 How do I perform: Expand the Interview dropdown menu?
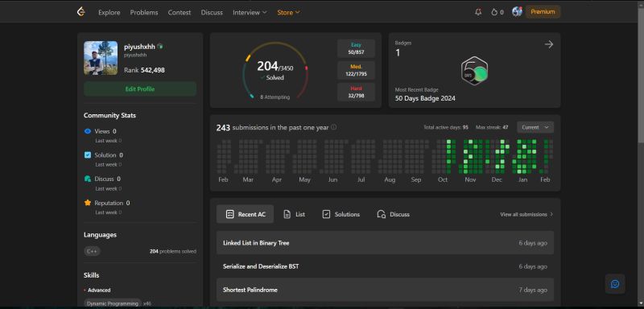point(250,12)
